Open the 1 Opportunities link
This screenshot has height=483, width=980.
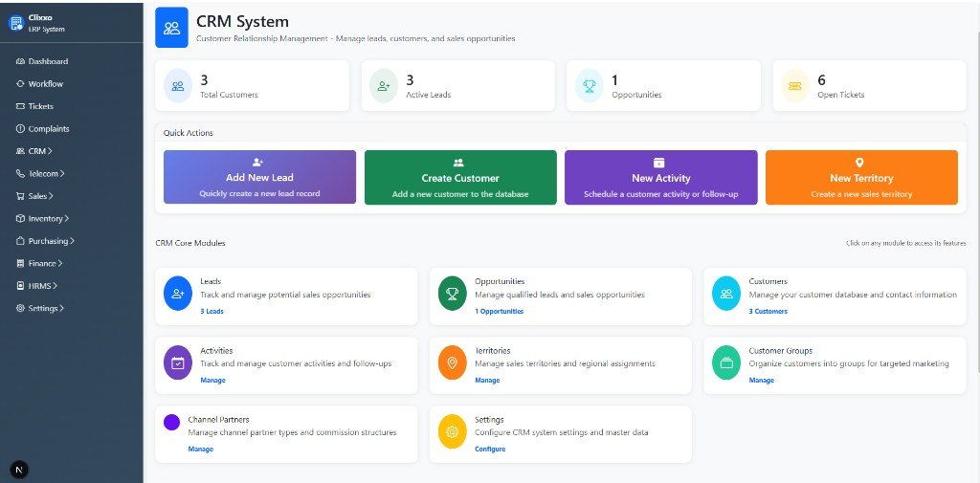point(499,311)
